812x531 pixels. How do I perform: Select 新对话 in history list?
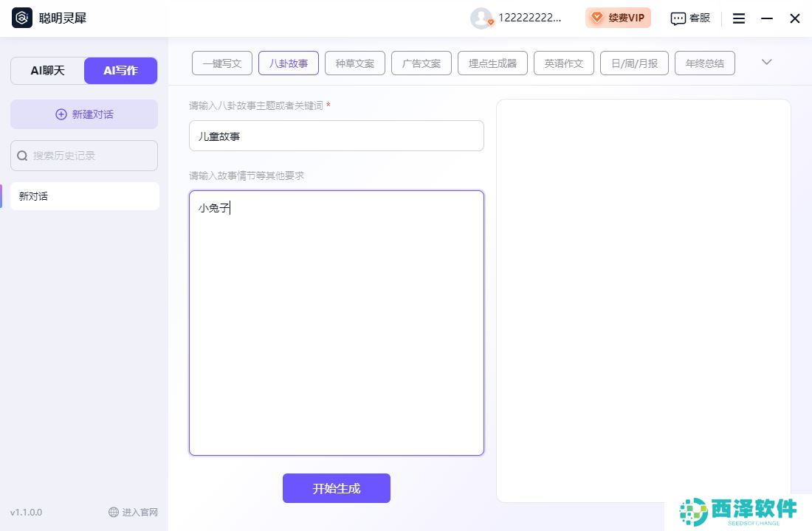pos(85,196)
